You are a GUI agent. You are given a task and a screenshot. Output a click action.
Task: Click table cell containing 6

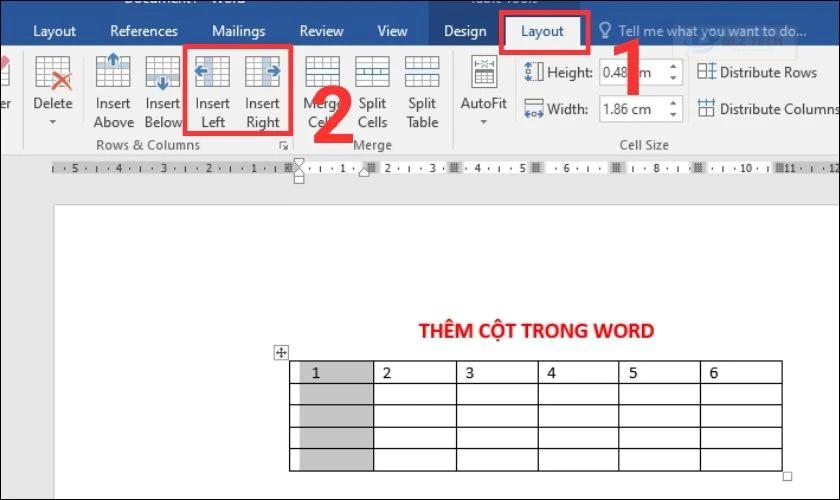pos(741,372)
